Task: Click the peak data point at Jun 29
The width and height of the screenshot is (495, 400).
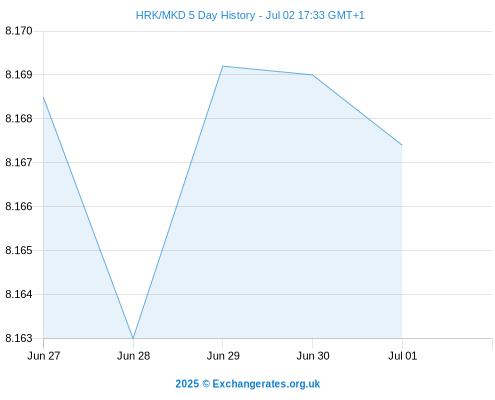Action: coord(223,66)
